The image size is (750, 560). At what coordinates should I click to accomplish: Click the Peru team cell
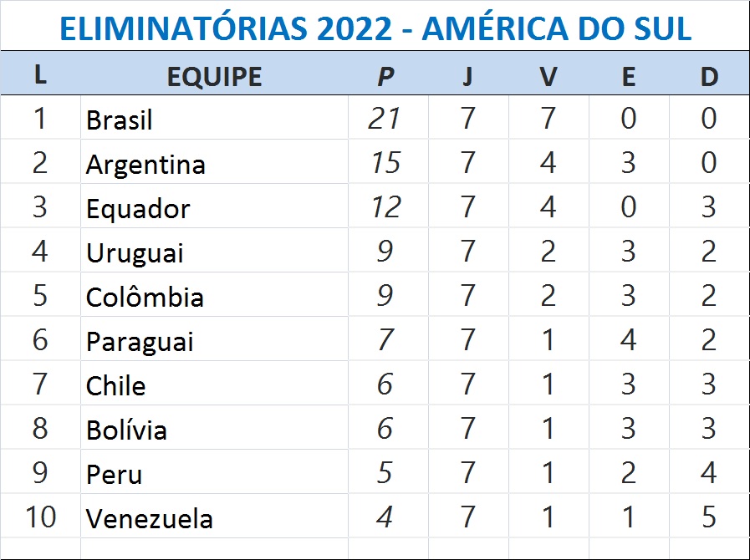(x=115, y=475)
